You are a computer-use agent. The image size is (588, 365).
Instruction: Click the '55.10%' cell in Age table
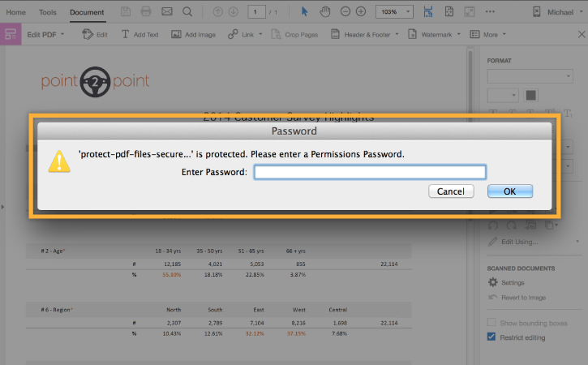coord(172,275)
